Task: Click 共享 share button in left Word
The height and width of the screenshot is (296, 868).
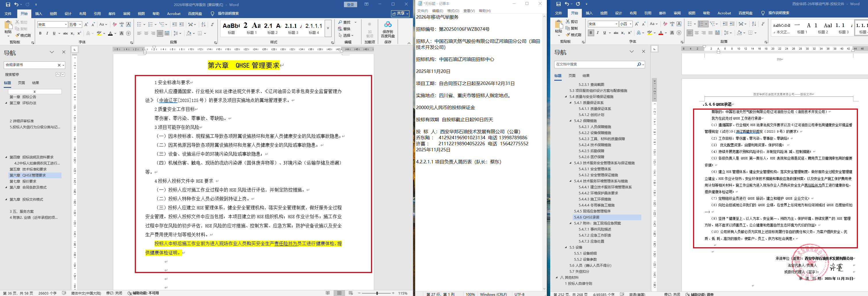Action: click(400, 13)
